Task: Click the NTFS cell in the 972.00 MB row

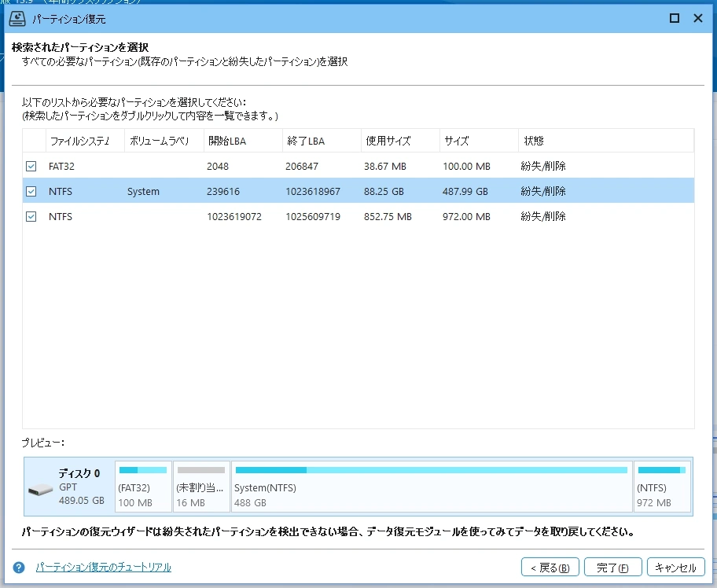Action: tap(61, 217)
